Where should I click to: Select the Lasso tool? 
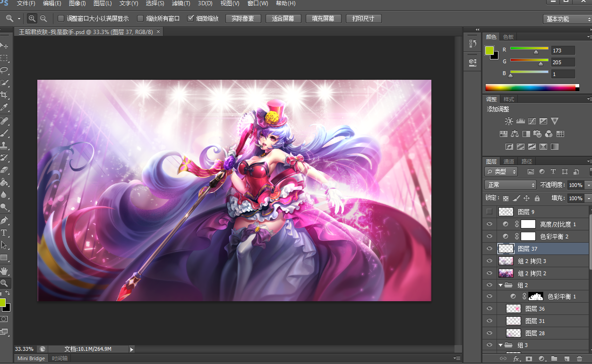point(4,70)
